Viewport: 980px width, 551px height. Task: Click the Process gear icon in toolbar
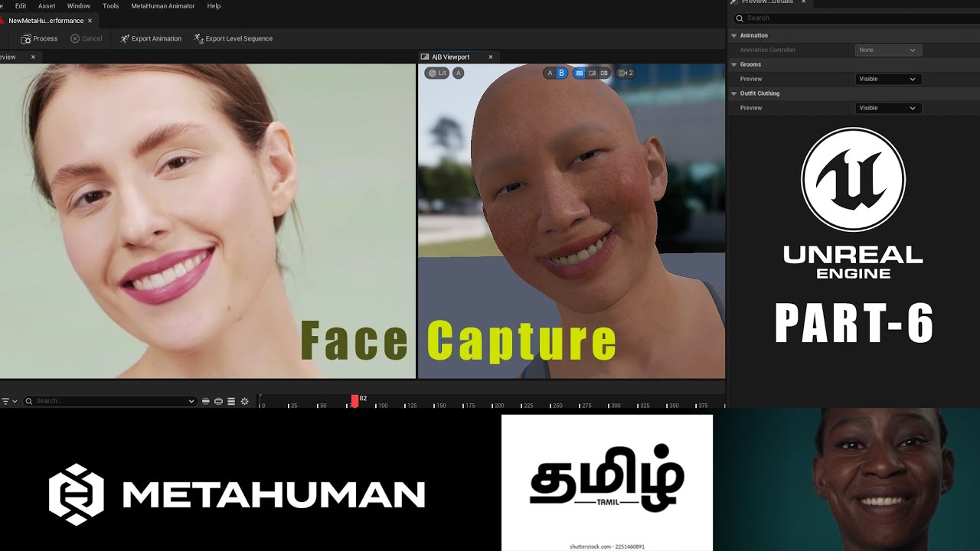tap(26, 38)
